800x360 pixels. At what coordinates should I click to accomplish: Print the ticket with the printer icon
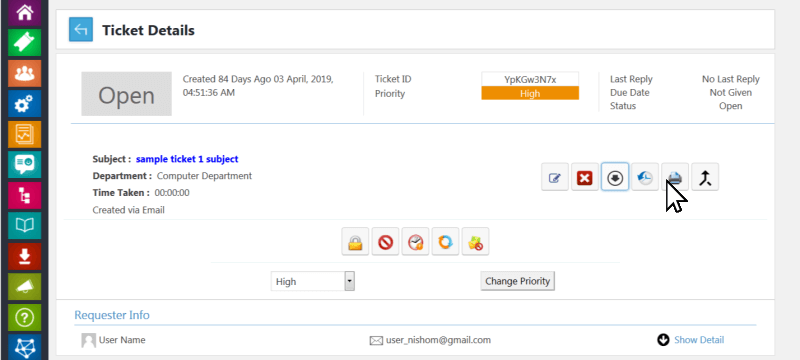click(x=675, y=177)
